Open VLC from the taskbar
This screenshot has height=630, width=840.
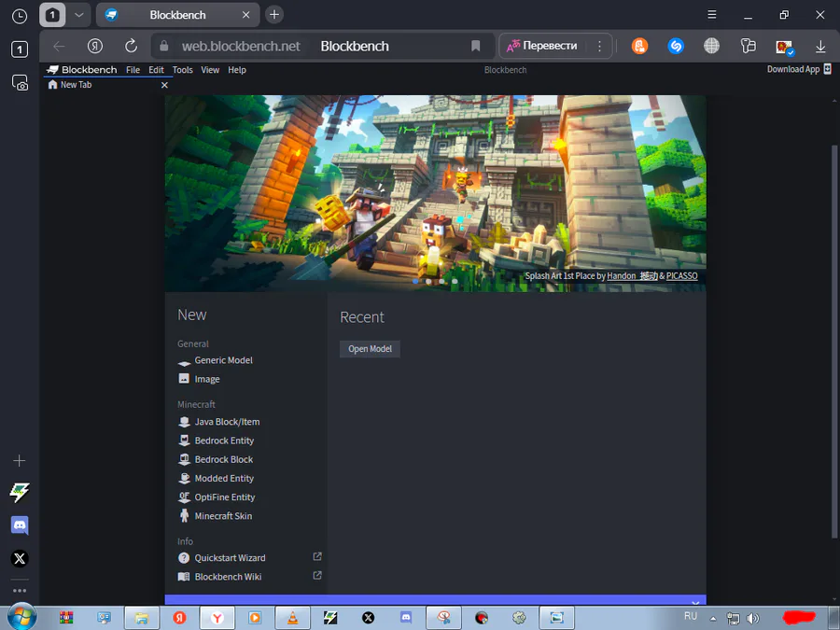[293, 618]
